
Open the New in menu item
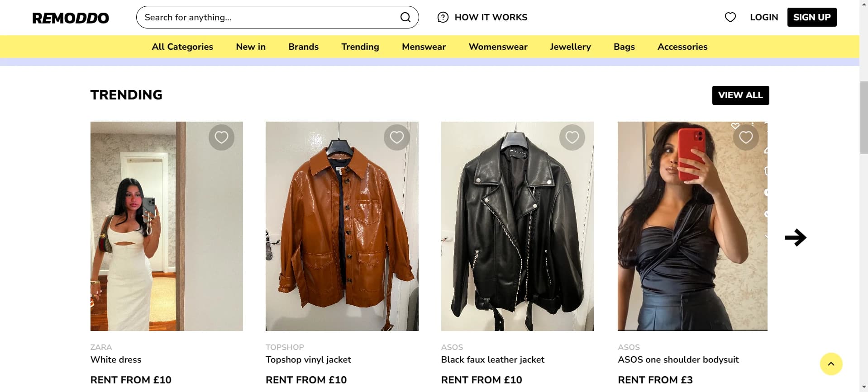coord(251,47)
